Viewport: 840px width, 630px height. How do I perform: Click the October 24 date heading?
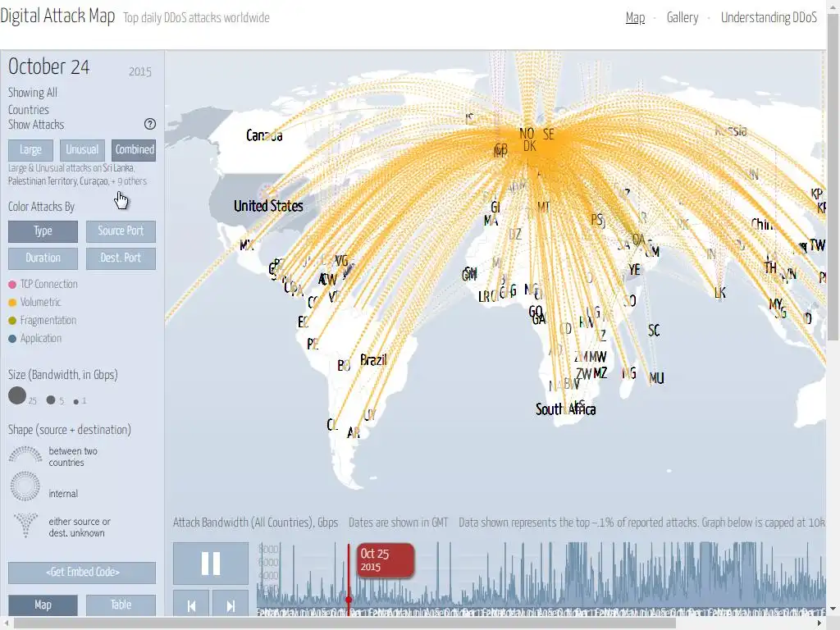coord(48,67)
